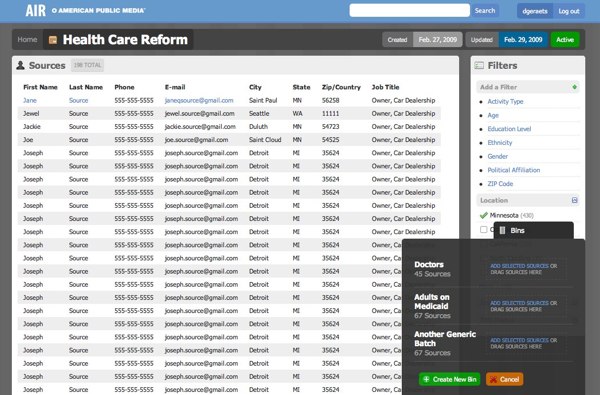
Task: Open the dgeraets user menu
Action: [535, 11]
